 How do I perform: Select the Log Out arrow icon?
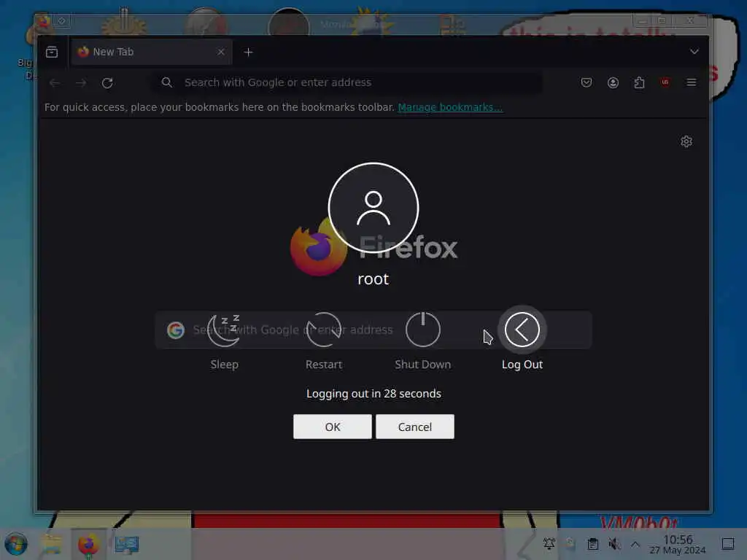point(522,330)
